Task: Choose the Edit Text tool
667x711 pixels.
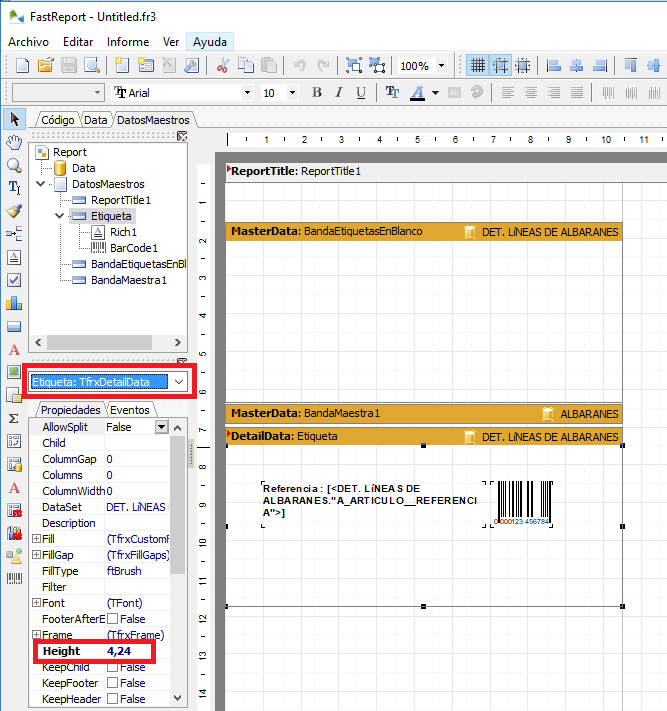Action: 14,187
